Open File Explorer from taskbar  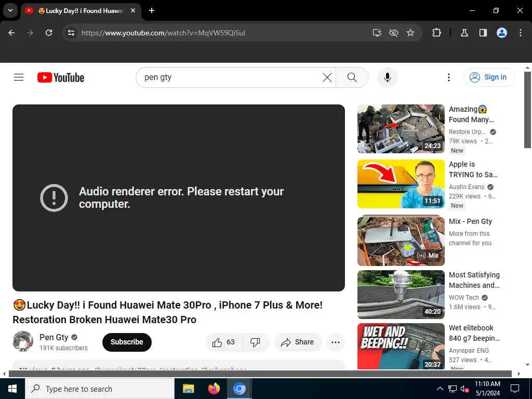pos(188,389)
